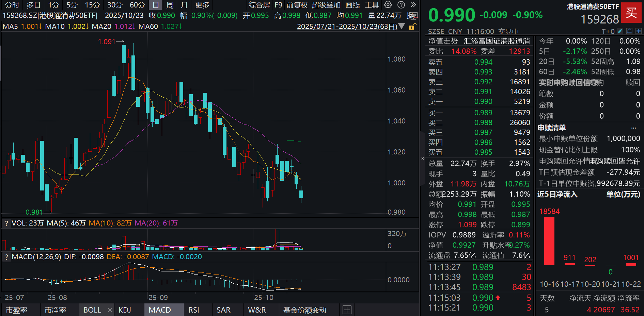This screenshot has width=644, height=316.
Task: Close the BOLL indicator tab
Action: click(110, 310)
